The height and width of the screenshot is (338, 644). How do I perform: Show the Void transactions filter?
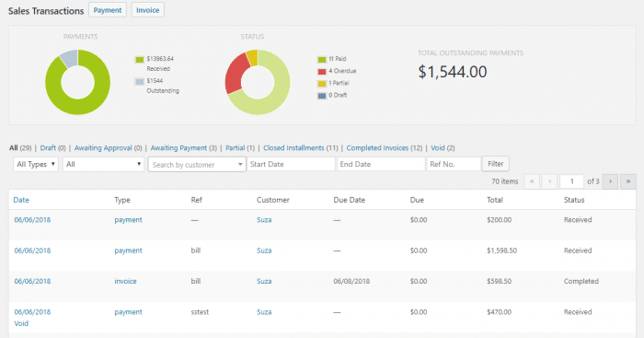click(437, 147)
